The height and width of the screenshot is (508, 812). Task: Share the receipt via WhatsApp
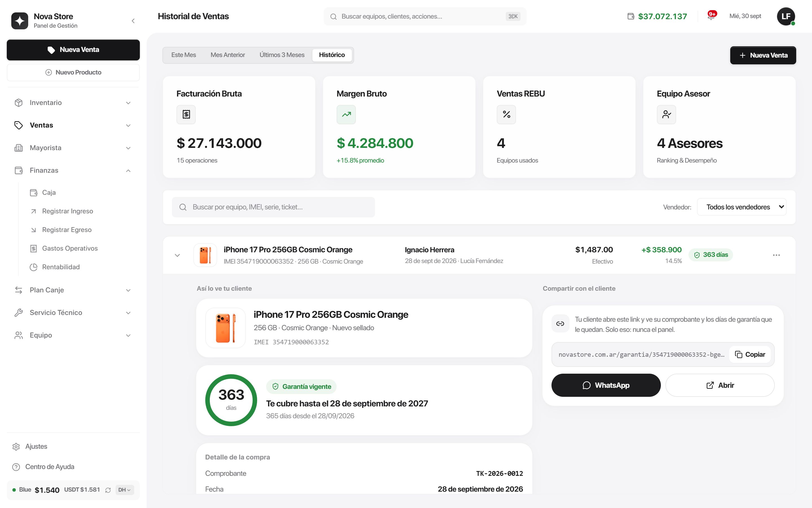606,385
